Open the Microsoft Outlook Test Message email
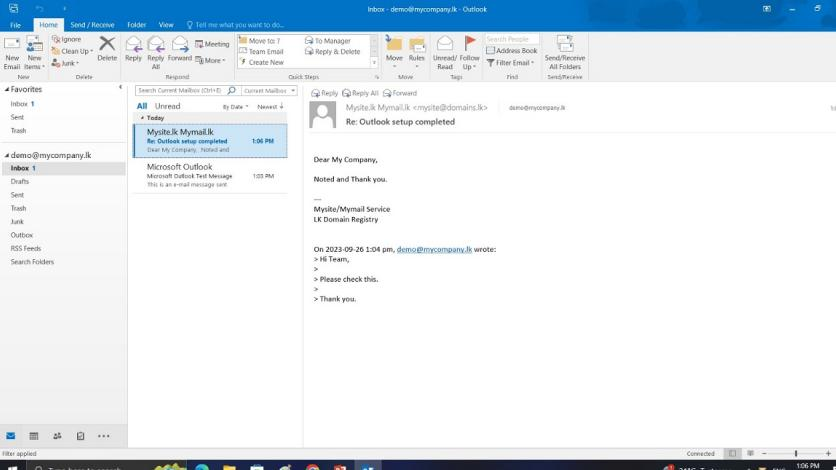836x470 pixels. point(210,176)
